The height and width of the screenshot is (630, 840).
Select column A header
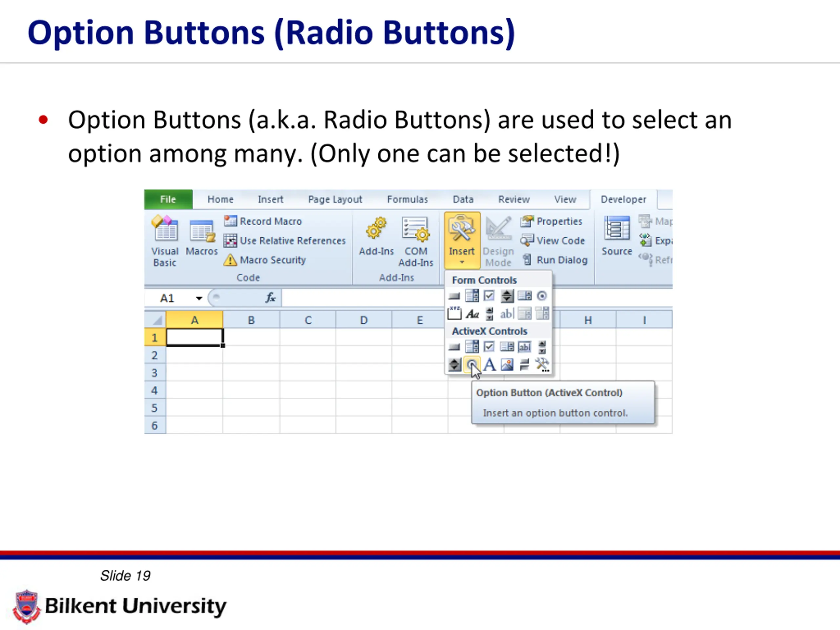tap(195, 320)
